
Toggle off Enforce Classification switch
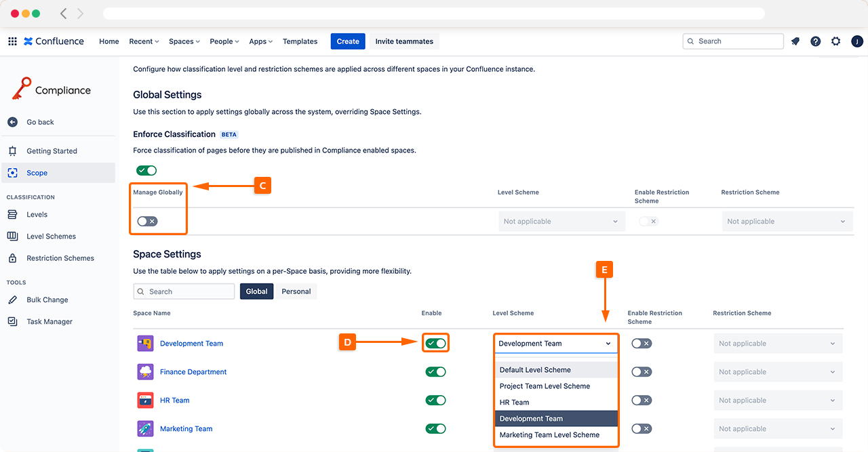coord(146,171)
